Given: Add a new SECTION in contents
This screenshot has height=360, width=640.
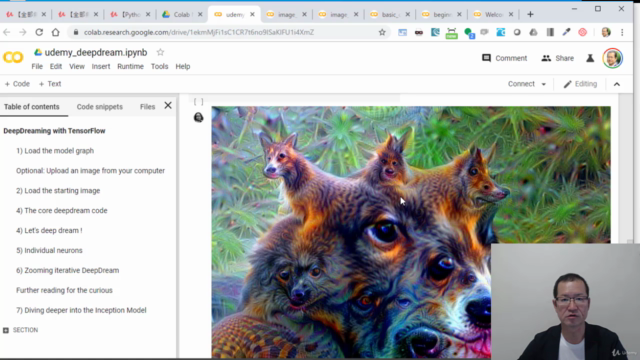Looking at the screenshot, I should point(21,330).
